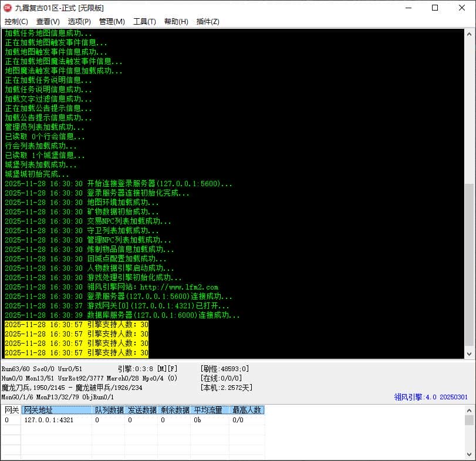The width and height of the screenshot is (476, 461).
Task: Click the 开始连接登录服务器(127.0.0.1:5600) line
Action: click(119, 184)
